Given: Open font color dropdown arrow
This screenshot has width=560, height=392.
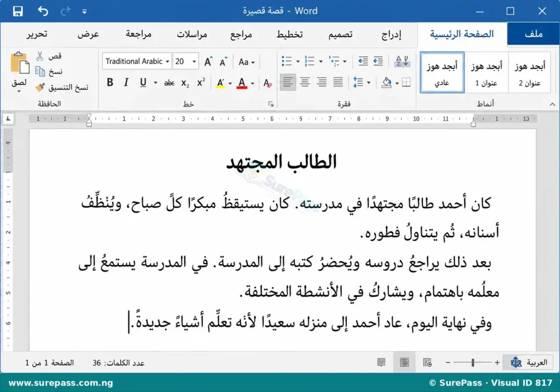Looking at the screenshot, I should pyautogui.click(x=253, y=84).
